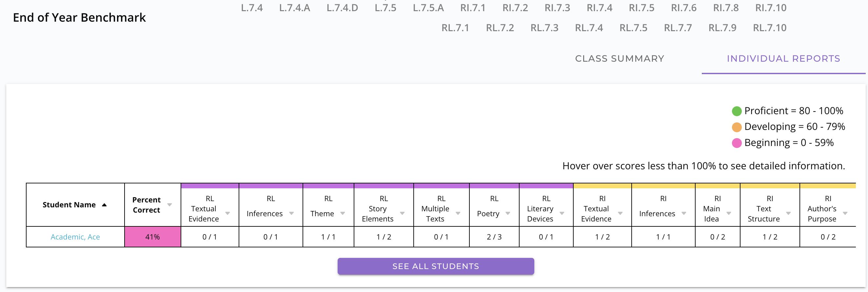Sort RL Multiple Texts column arrow
868x292 pixels.
coord(458,214)
